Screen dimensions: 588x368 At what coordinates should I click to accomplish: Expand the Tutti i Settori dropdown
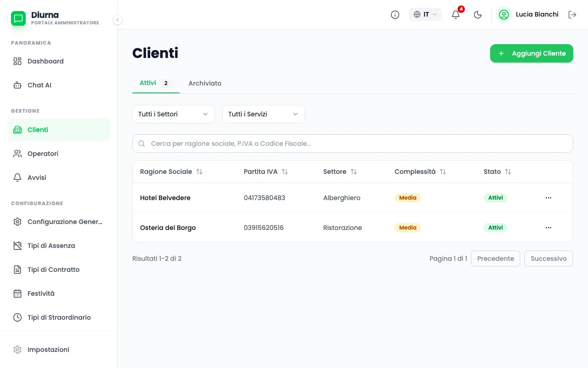[x=174, y=114]
